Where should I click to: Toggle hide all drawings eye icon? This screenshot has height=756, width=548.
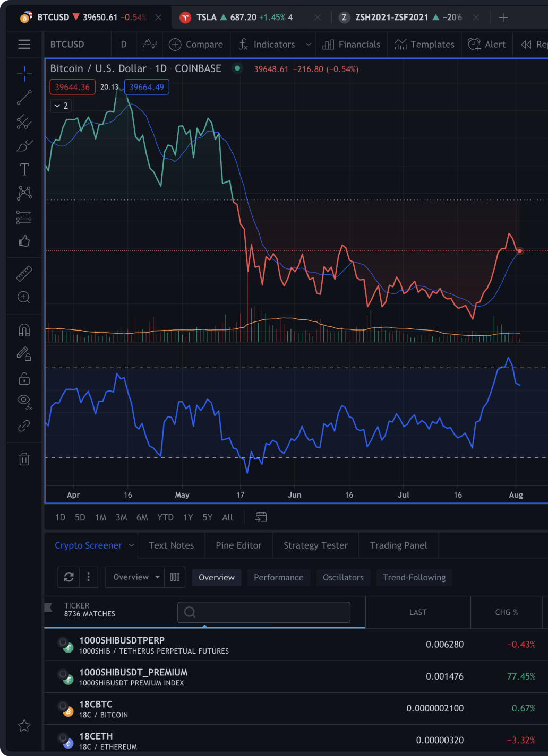click(x=24, y=402)
